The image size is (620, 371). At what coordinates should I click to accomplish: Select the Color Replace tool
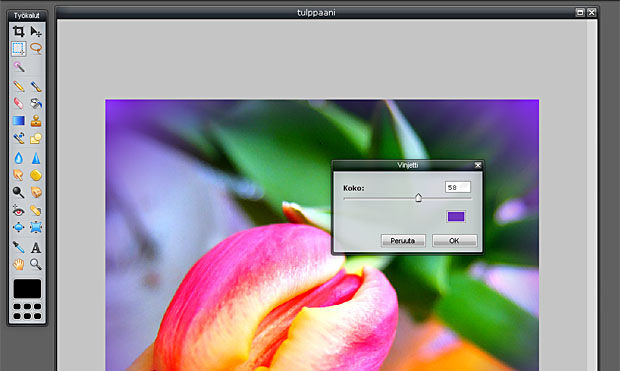tap(18, 138)
